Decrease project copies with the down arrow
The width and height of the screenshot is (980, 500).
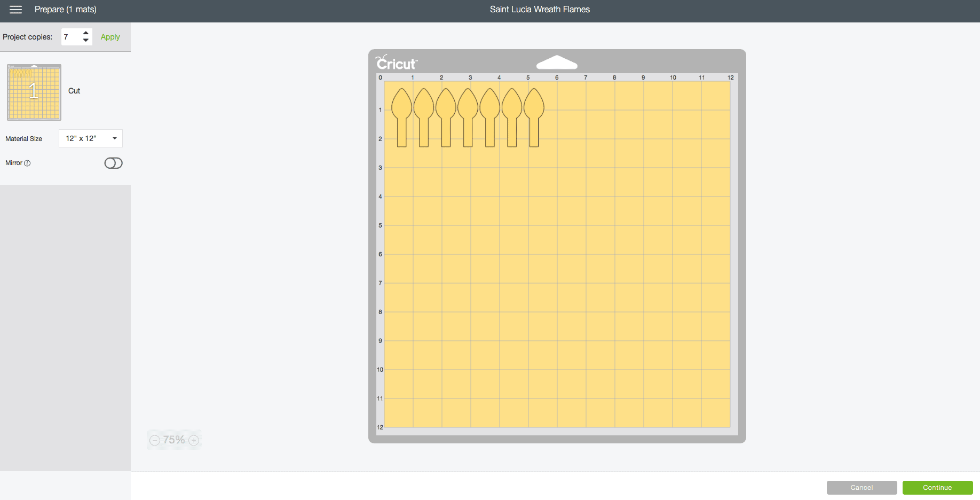pyautogui.click(x=86, y=41)
